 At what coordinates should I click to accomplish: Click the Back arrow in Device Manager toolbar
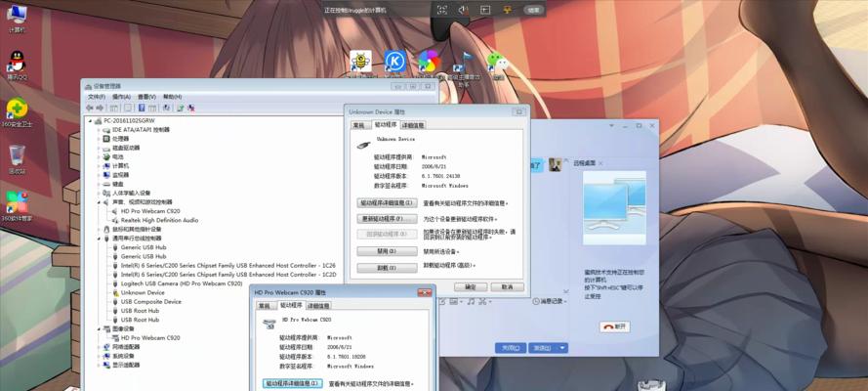90,108
